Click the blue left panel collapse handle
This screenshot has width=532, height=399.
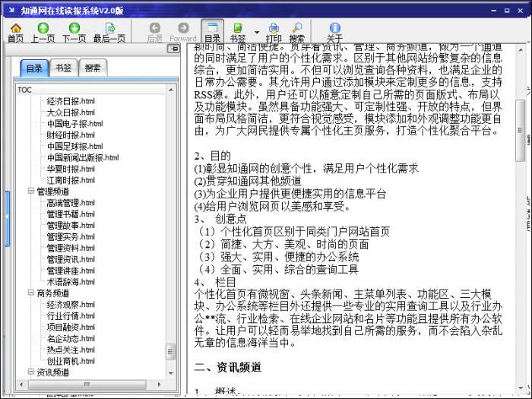coord(7,218)
